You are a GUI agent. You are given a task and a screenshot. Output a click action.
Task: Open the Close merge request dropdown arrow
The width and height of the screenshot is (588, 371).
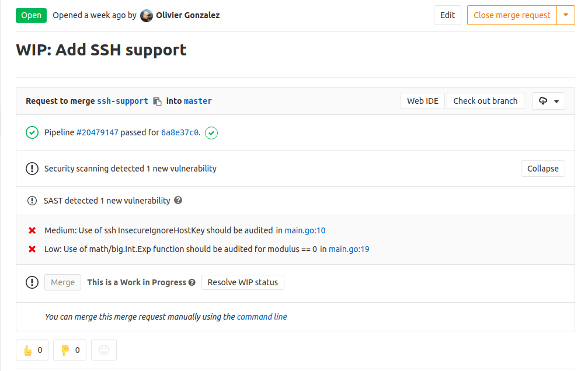click(566, 15)
